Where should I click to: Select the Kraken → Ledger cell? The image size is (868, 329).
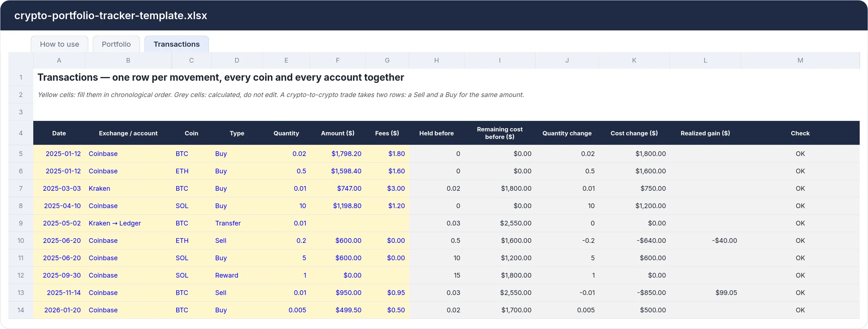[128, 223]
